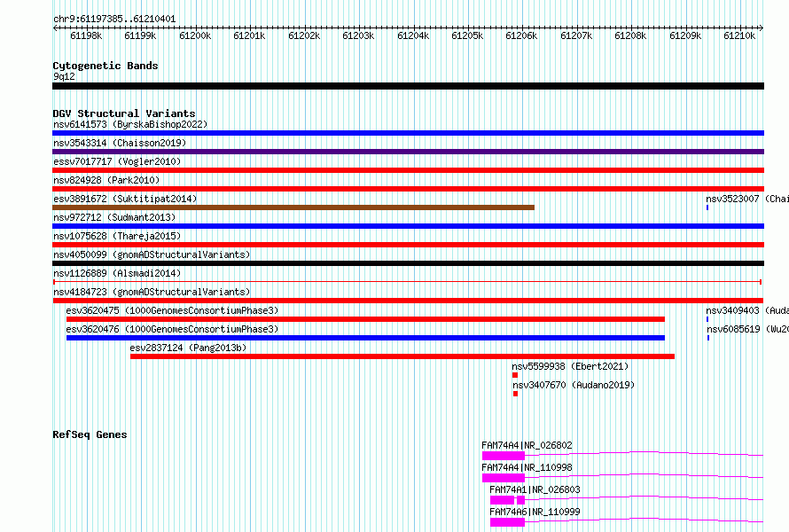Open esv2837124 (Pang2013b) variant label
The image size is (789, 532).
188,348
